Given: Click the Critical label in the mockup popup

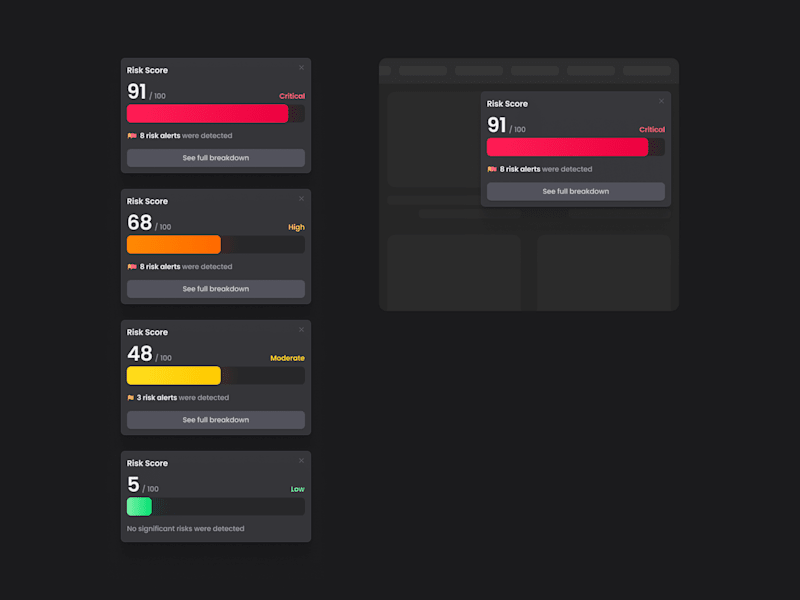Looking at the screenshot, I should coord(652,130).
